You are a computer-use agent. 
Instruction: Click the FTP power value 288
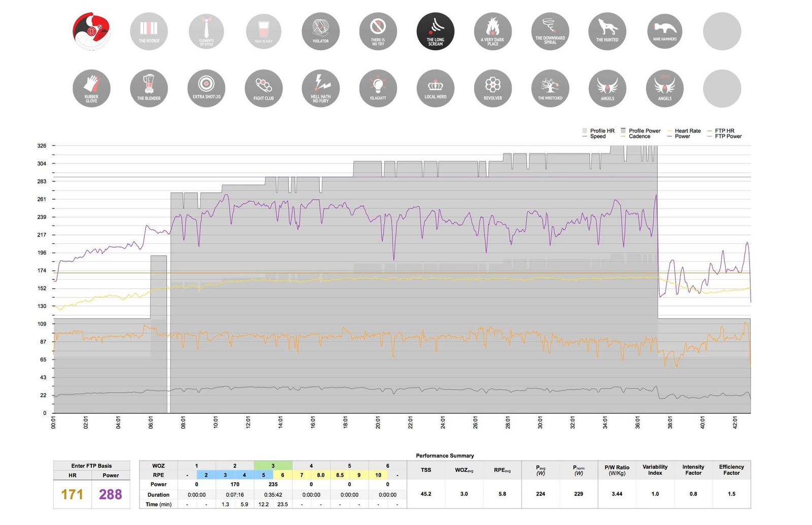[x=111, y=495]
